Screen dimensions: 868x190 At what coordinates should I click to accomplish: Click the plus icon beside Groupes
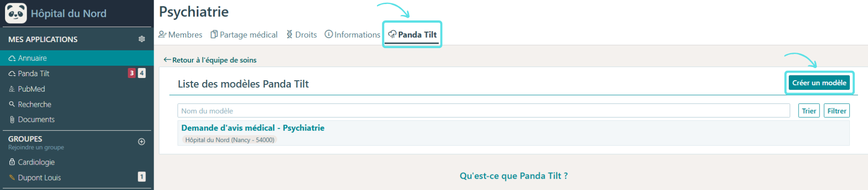pos(141,141)
